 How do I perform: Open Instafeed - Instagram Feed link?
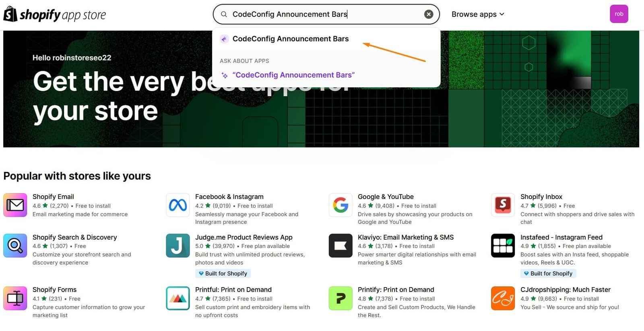coord(561,238)
